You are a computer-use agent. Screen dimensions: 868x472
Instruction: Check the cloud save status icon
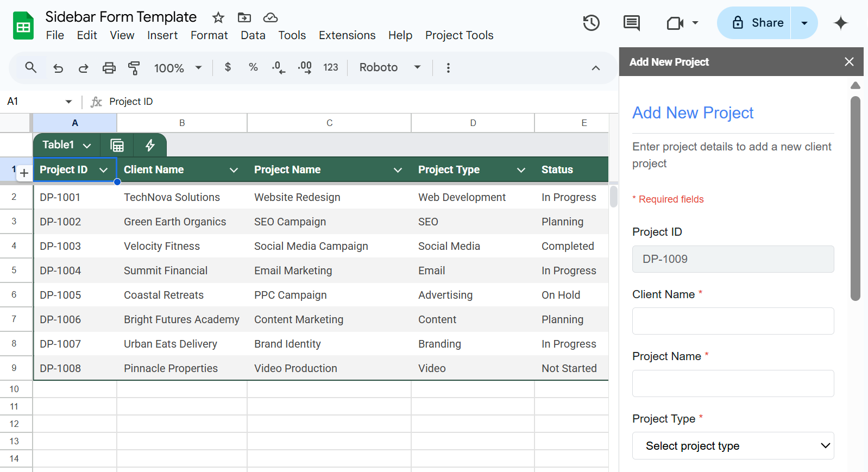271,17
